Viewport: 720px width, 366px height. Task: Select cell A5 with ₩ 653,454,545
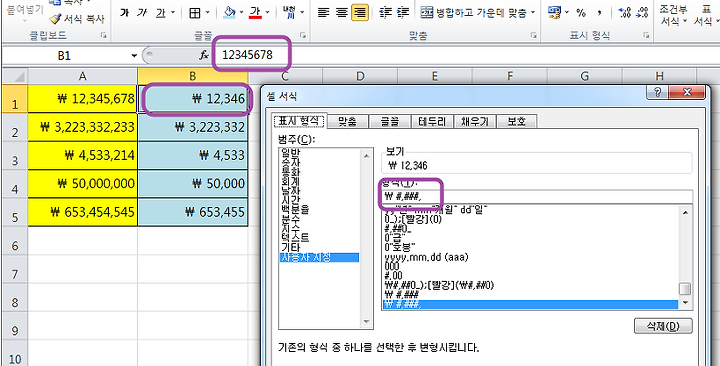(x=83, y=212)
